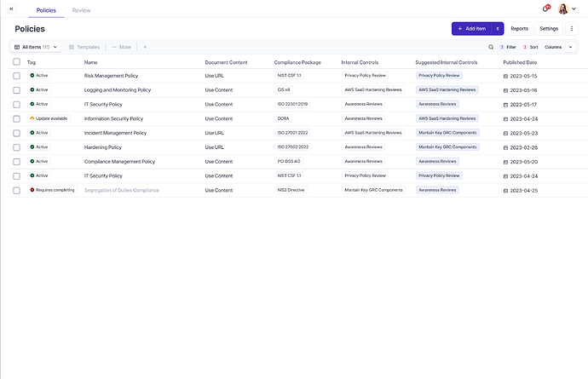This screenshot has width=588, height=379.
Task: Click the Requires completing status tag
Action: pyautogui.click(x=53, y=190)
